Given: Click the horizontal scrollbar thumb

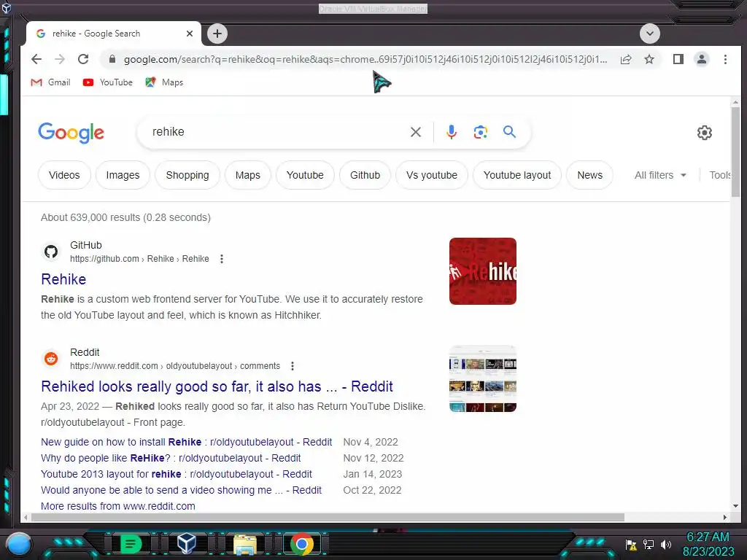Looking at the screenshot, I should click(328, 517).
